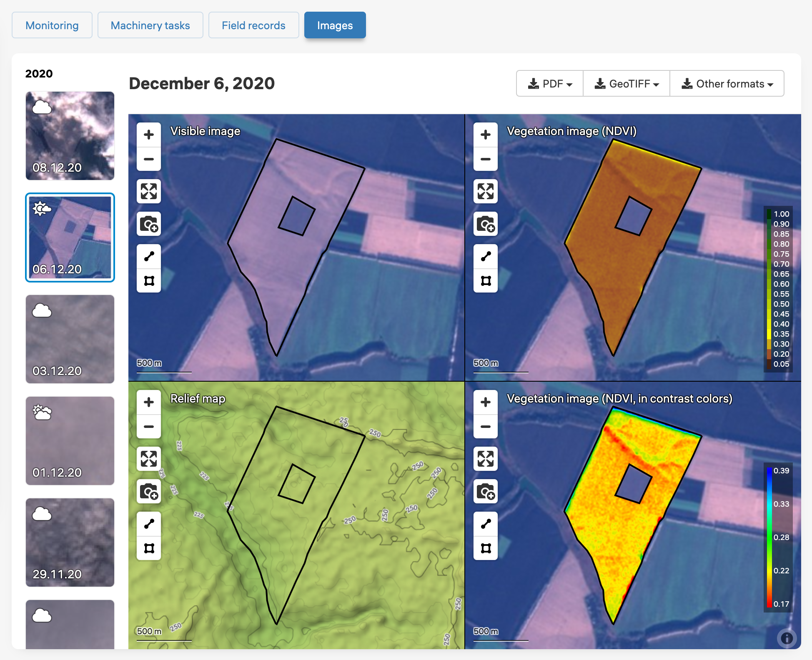812x660 pixels.
Task: Click camera snapshot icon on Relief map
Action: pyautogui.click(x=149, y=492)
